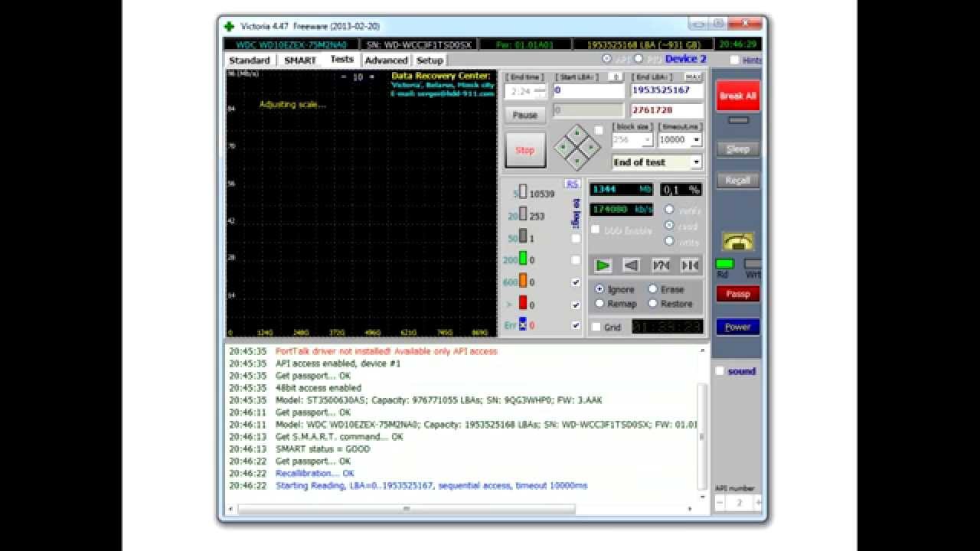The width and height of the screenshot is (980, 551).
Task: Increase the API number stepper
Action: coord(758,503)
